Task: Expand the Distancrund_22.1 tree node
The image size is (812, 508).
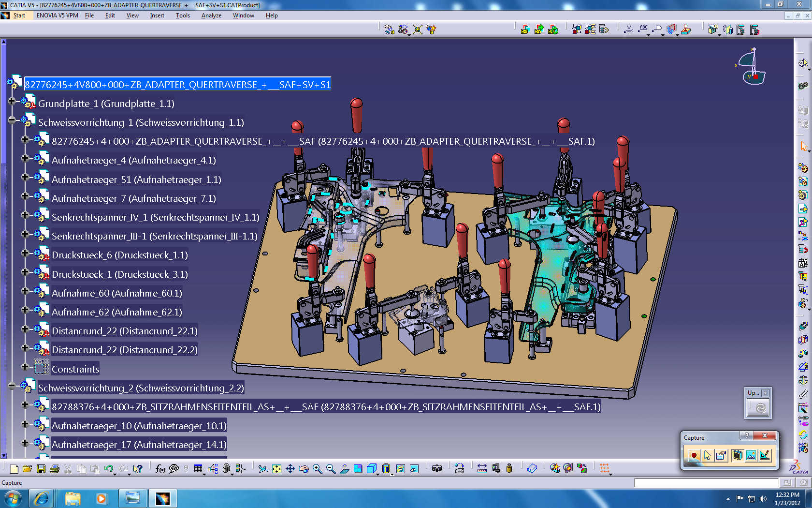Action: pyautogui.click(x=25, y=329)
